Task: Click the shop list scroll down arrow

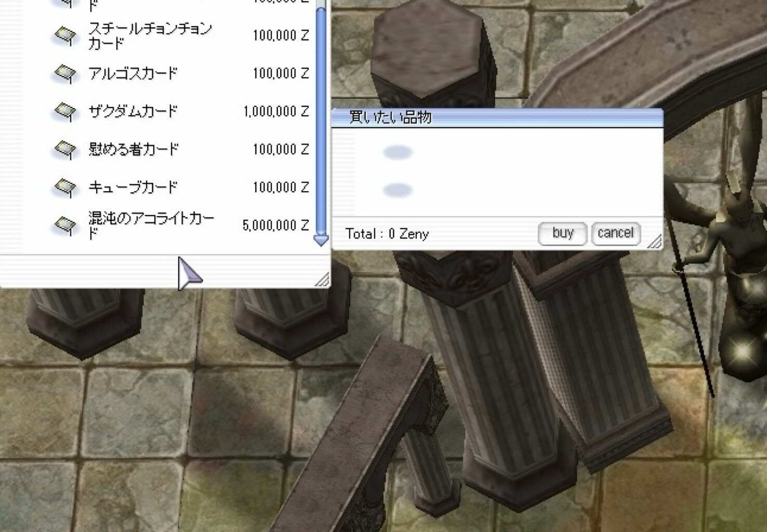Action: tap(321, 240)
